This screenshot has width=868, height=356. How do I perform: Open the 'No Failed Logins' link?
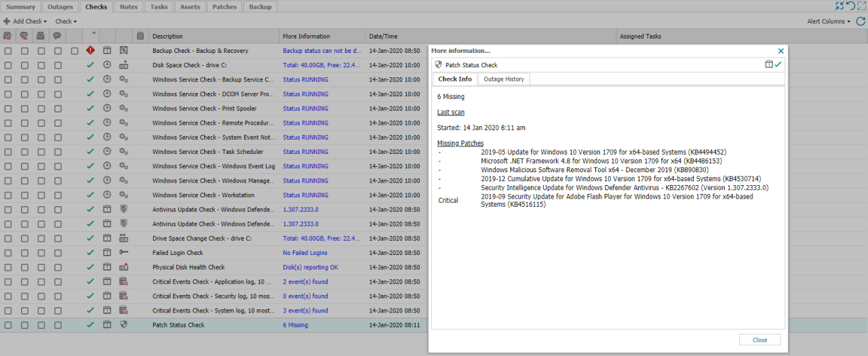tap(305, 253)
